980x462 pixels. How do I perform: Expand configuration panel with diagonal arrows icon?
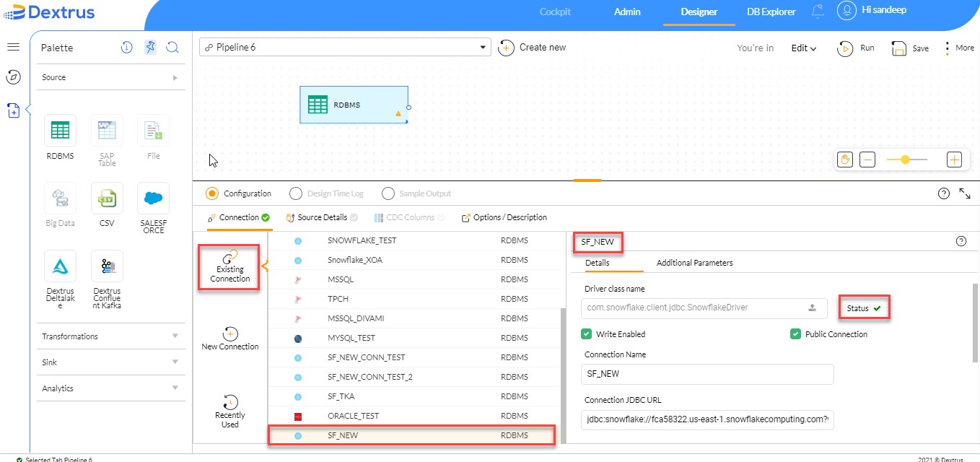[965, 193]
